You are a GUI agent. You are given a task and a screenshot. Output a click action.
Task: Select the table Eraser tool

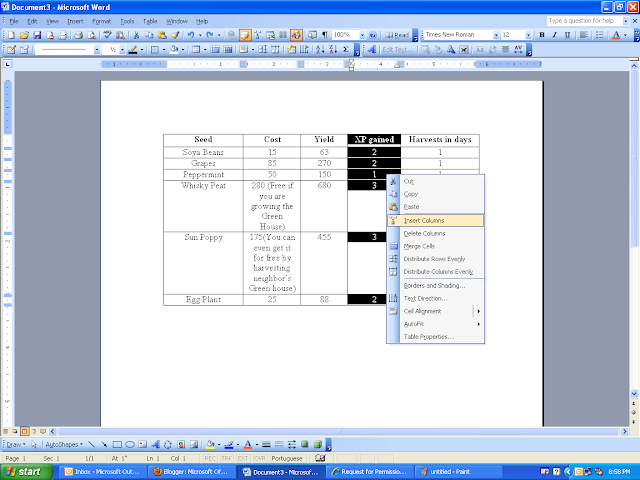click(x=24, y=50)
